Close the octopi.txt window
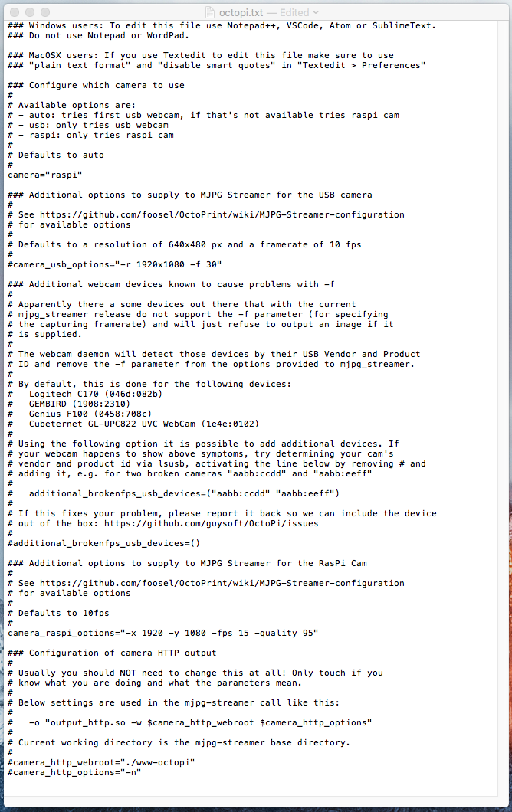This screenshot has height=812, width=512. click(x=15, y=12)
